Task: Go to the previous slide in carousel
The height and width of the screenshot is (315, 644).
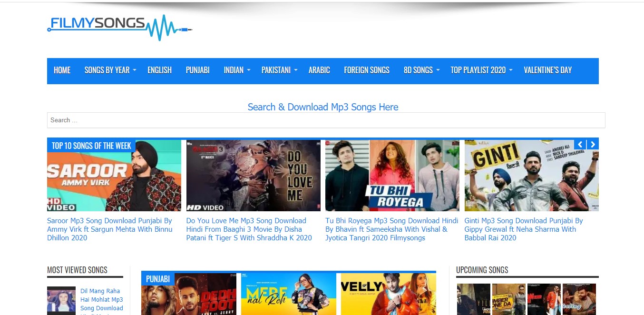Action: [x=580, y=145]
